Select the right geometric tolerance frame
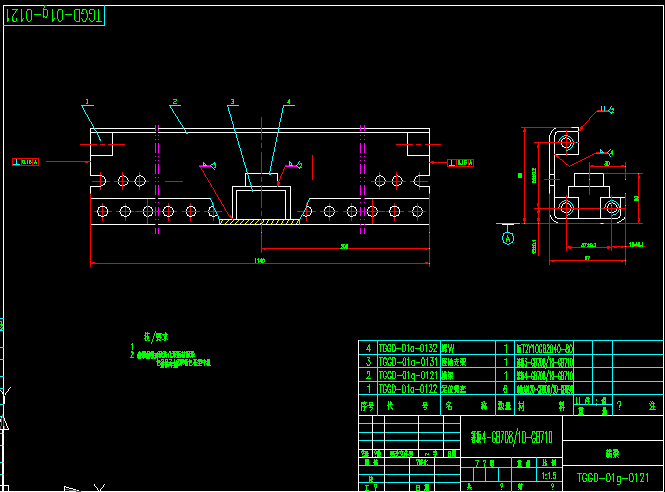665x492 pixels. tap(461, 161)
